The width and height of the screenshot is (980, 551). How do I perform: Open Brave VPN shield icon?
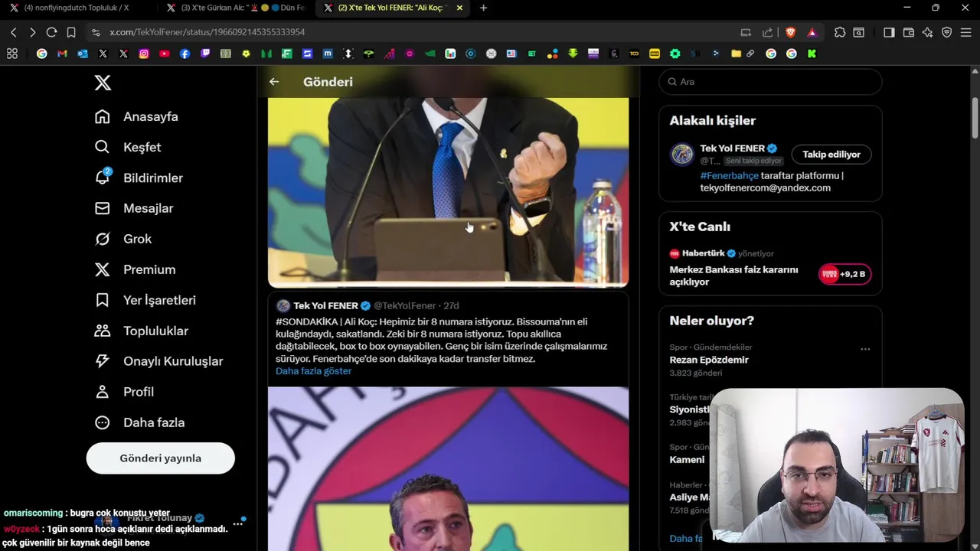947,32
